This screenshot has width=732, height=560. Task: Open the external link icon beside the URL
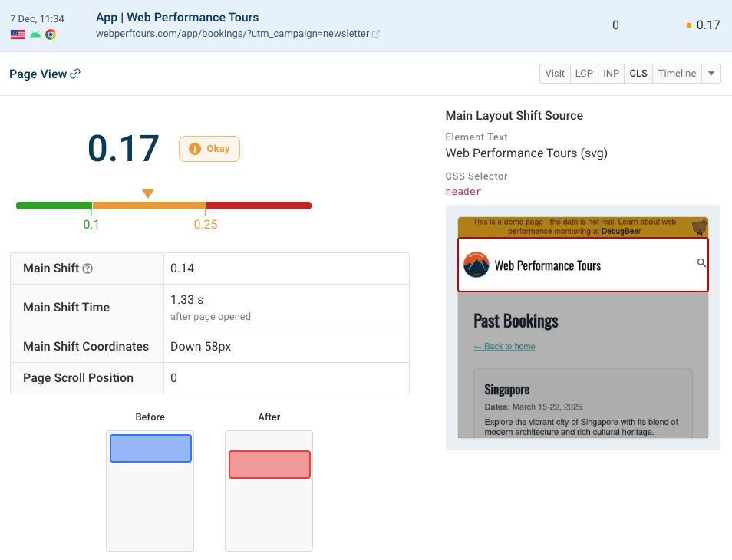(376, 34)
